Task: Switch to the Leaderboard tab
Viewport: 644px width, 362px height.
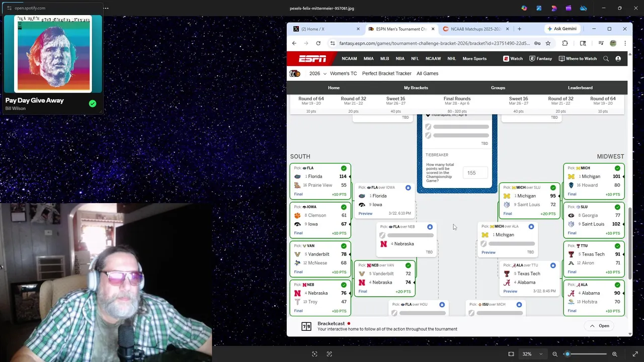Action: pos(580,87)
